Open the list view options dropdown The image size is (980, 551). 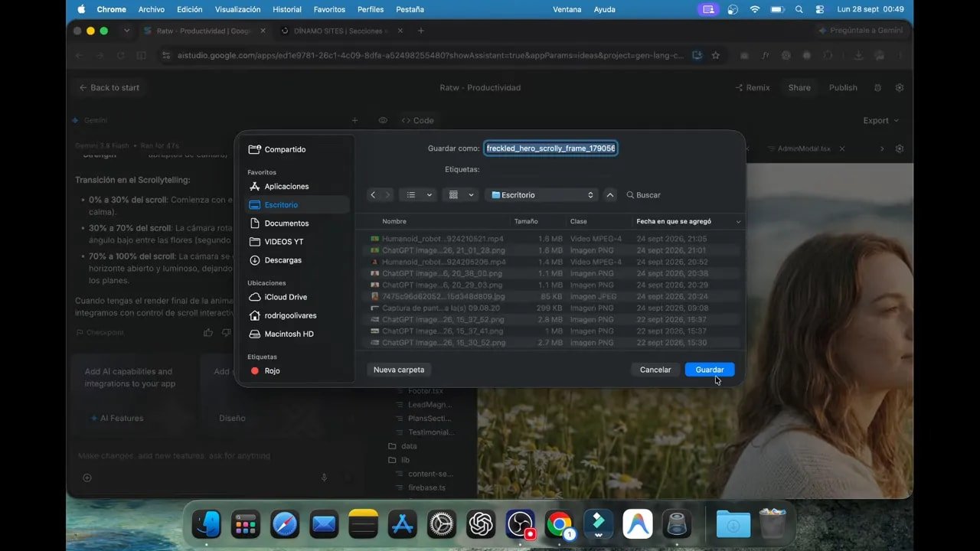pyautogui.click(x=419, y=195)
